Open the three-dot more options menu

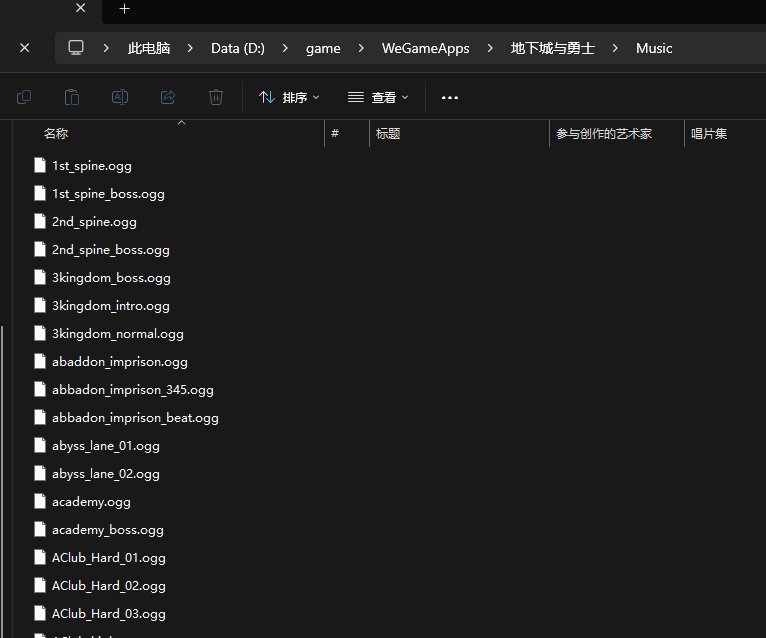coord(449,97)
